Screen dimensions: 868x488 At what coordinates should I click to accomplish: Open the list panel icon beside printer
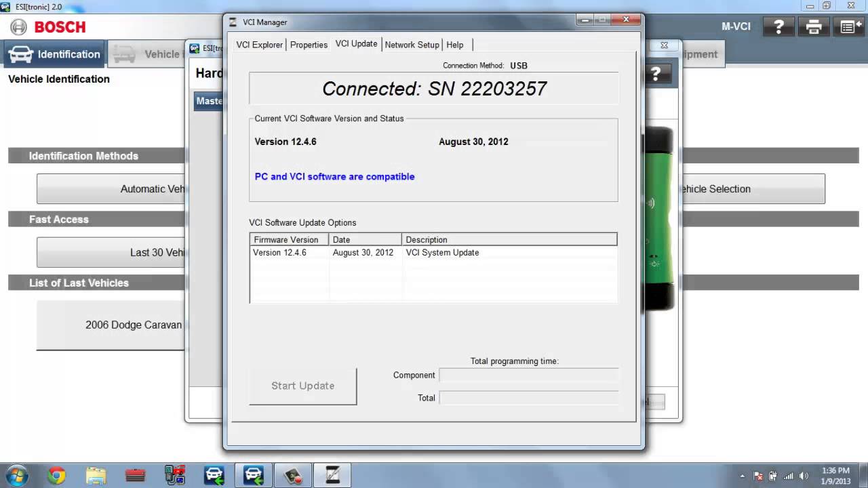tap(851, 27)
